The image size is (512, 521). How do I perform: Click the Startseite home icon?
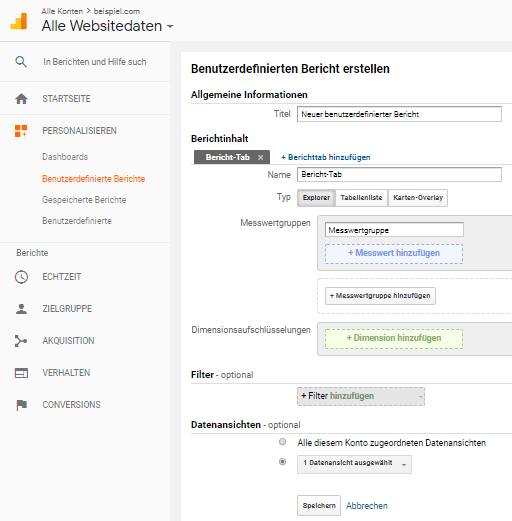tap(21, 99)
